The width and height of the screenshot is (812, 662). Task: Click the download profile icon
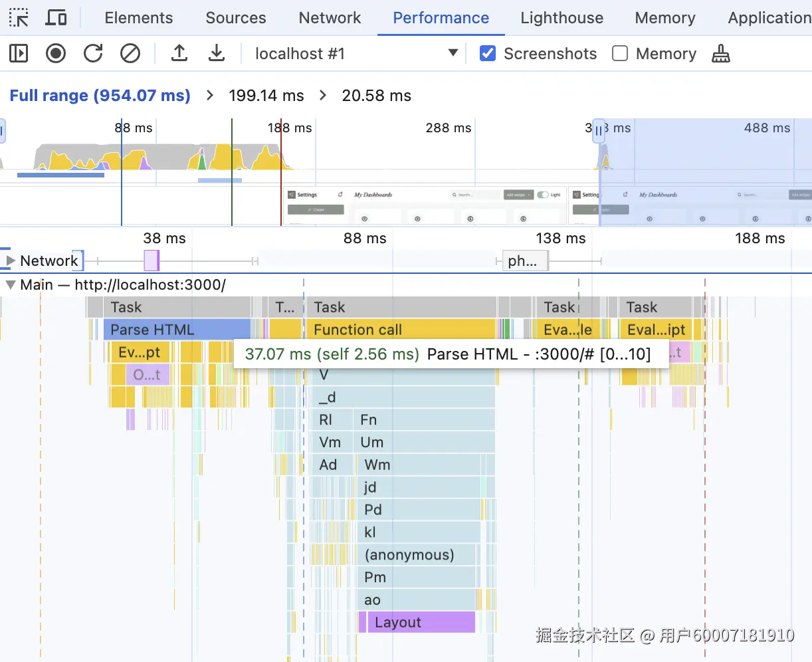pos(217,53)
